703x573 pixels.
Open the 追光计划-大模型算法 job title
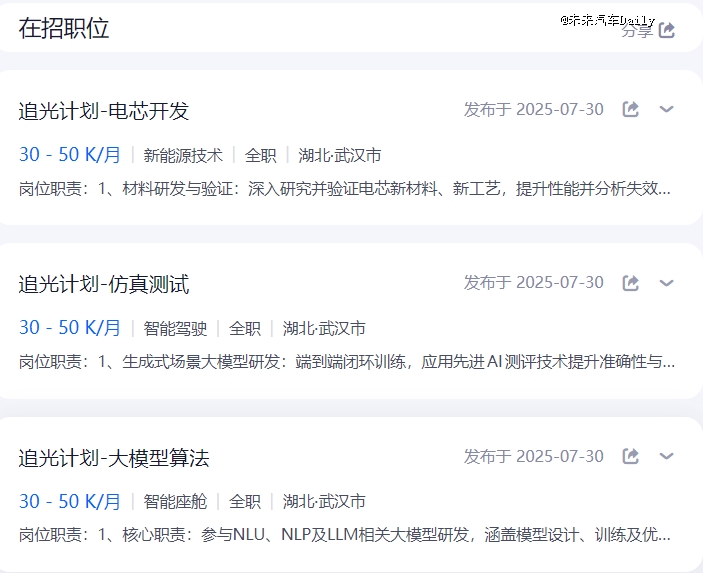click(114, 458)
